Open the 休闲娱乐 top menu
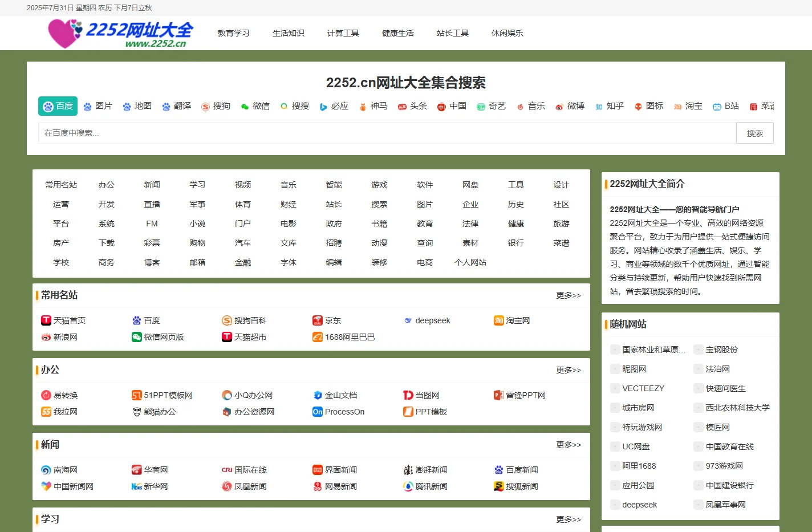This screenshot has height=532, width=812. point(507,33)
